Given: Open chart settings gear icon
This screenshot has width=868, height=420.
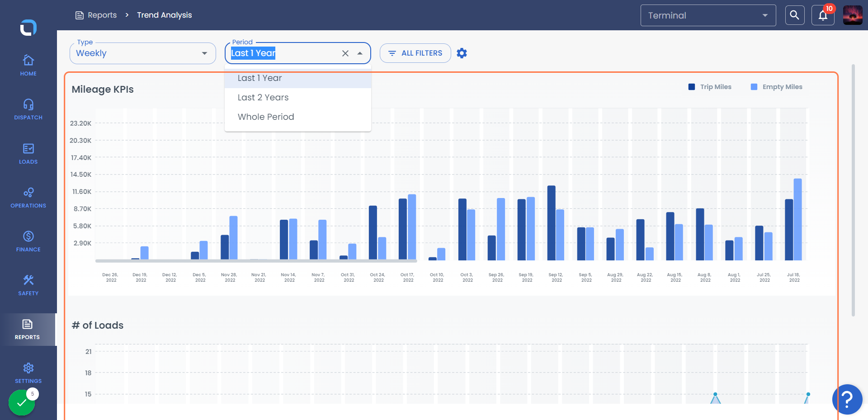Looking at the screenshot, I should tap(462, 53).
